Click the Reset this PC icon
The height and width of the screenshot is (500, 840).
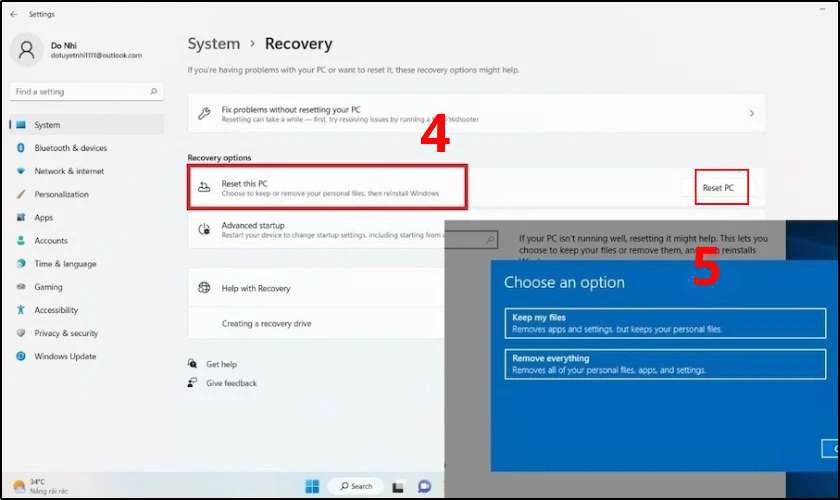(x=204, y=187)
